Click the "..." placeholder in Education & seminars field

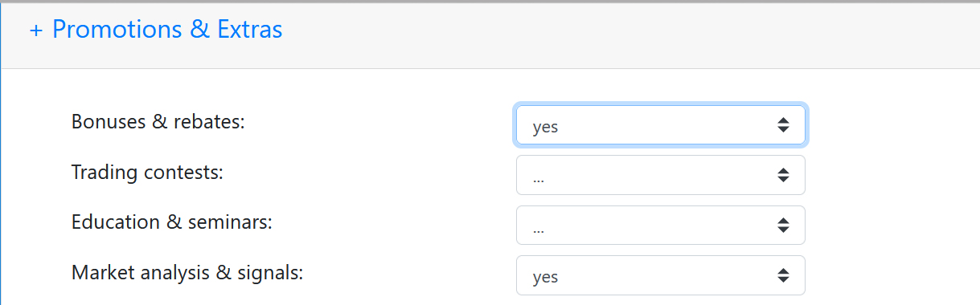pos(539,230)
